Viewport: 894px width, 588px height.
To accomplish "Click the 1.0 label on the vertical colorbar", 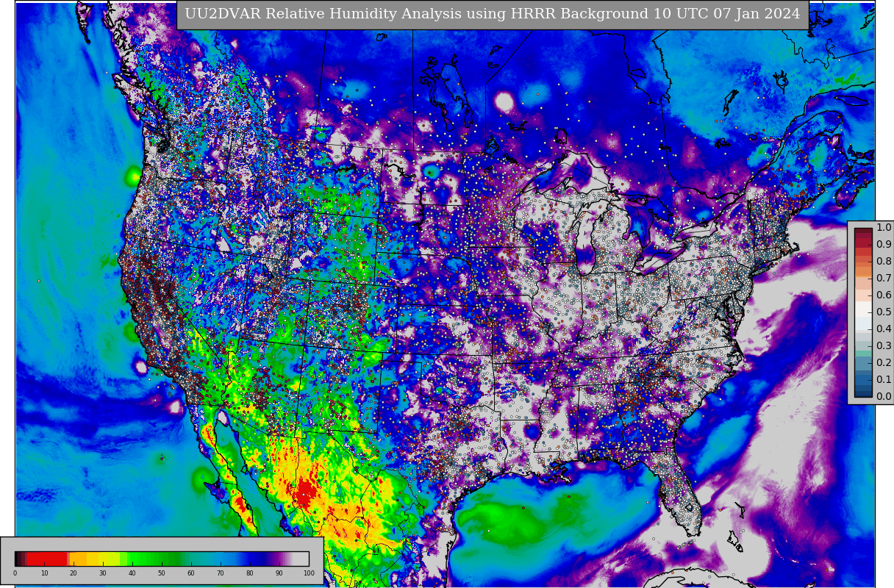I will click(884, 228).
